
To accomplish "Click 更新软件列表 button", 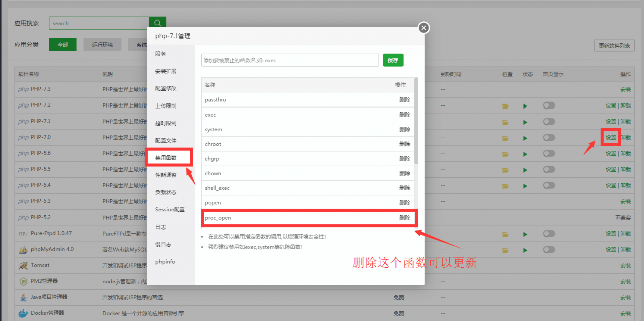I will [x=614, y=45].
